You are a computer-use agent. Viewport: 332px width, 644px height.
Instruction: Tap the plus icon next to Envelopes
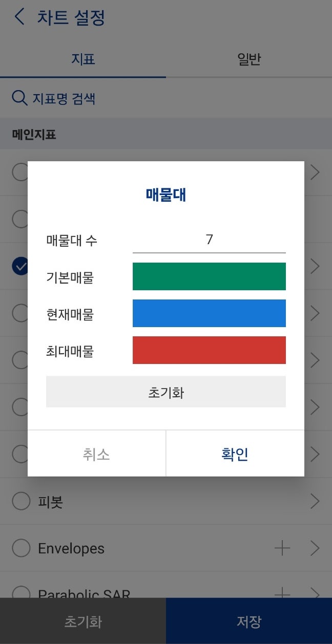pyautogui.click(x=282, y=548)
